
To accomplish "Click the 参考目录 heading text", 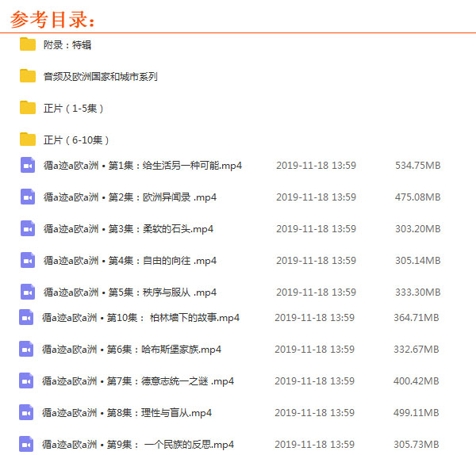I will [x=53, y=17].
